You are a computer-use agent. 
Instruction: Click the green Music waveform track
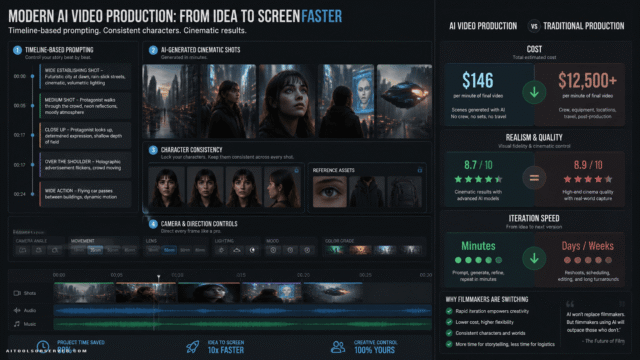(242, 324)
